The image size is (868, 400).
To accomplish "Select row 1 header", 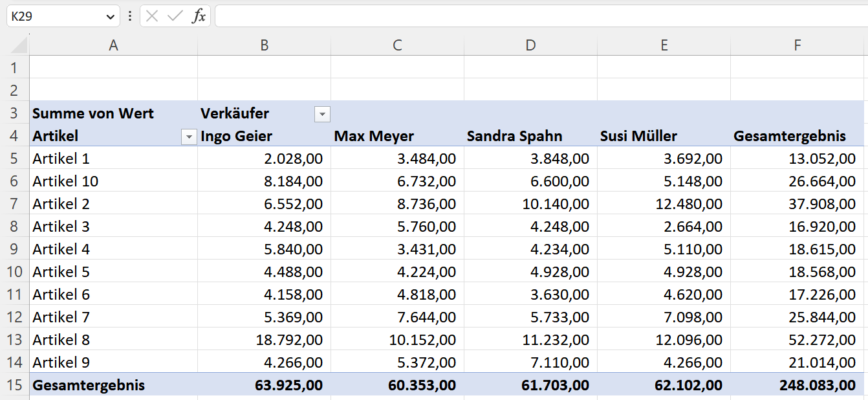I will 14,67.
